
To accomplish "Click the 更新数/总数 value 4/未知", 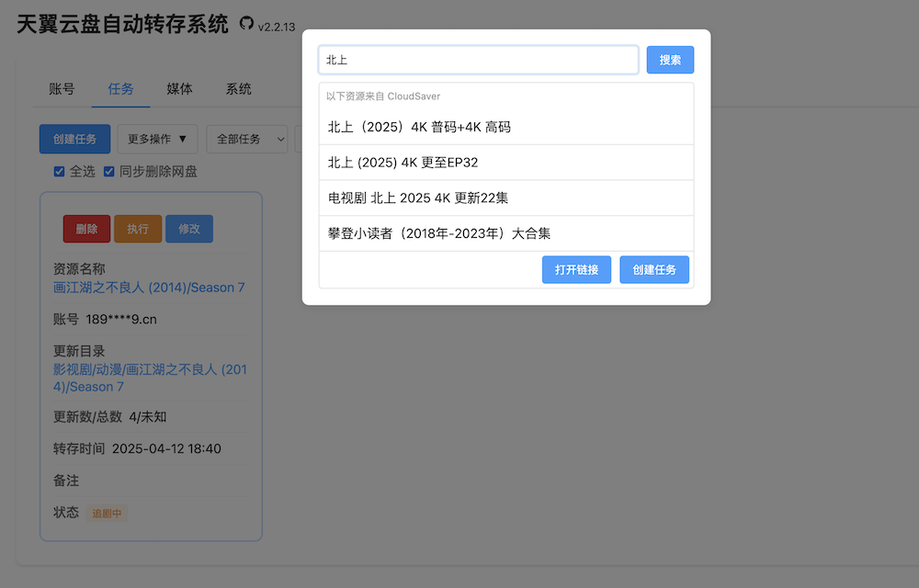I will [148, 417].
